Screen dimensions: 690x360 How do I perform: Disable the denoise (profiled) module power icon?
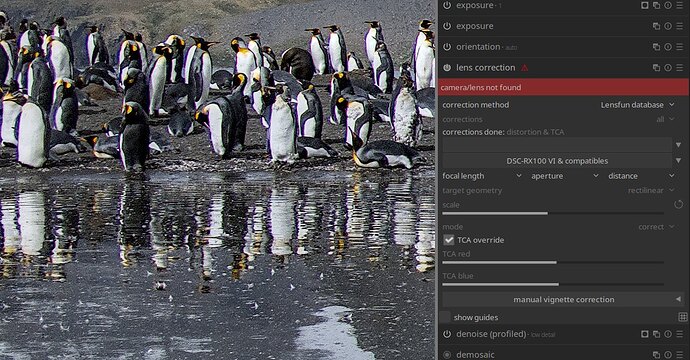pyautogui.click(x=447, y=334)
